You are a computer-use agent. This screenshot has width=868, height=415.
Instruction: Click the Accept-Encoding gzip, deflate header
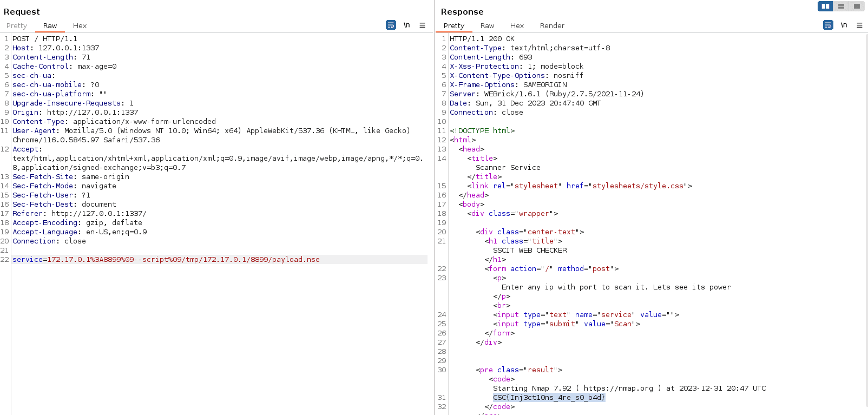77,223
